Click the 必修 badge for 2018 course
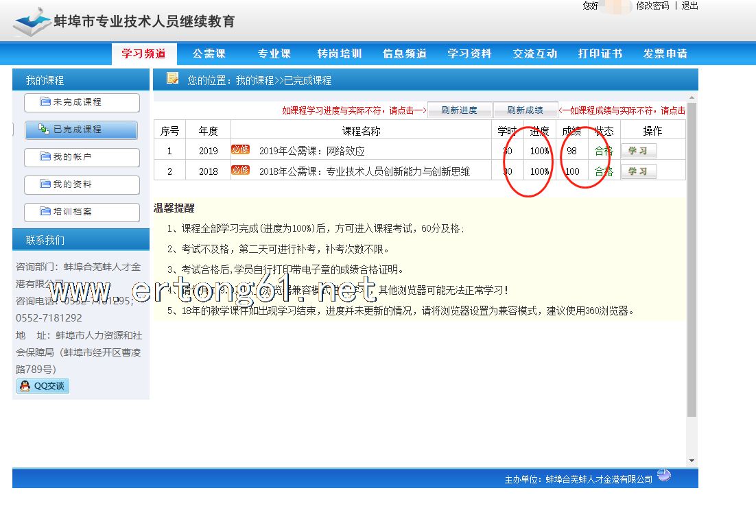 point(240,170)
